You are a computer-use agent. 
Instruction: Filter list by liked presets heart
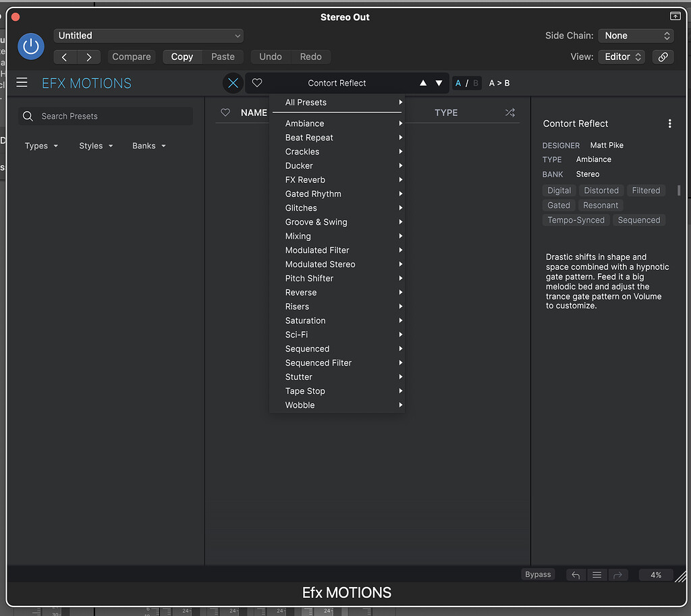(x=225, y=113)
